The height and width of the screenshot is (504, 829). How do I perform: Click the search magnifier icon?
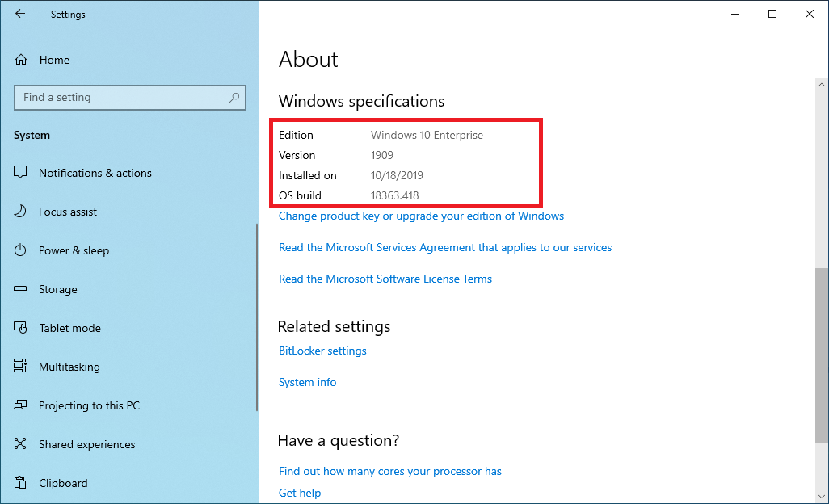234,97
